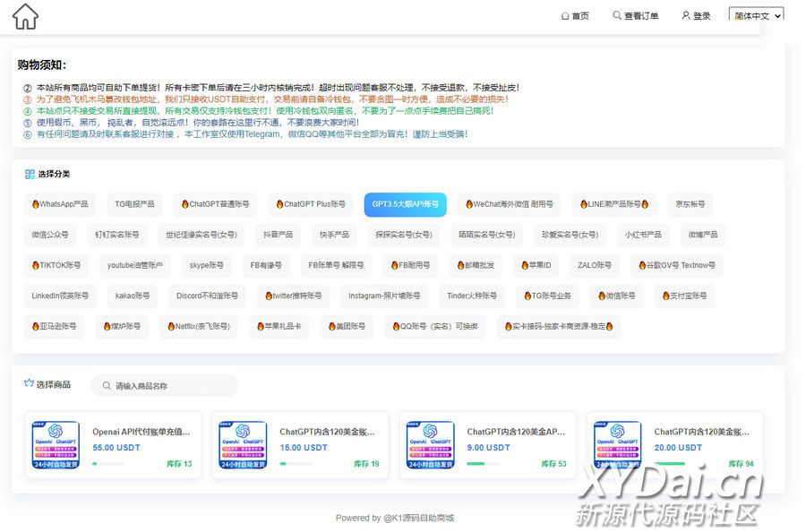Click the 首页 home icon in navbar
This screenshot has width=806, height=532.
(565, 16)
